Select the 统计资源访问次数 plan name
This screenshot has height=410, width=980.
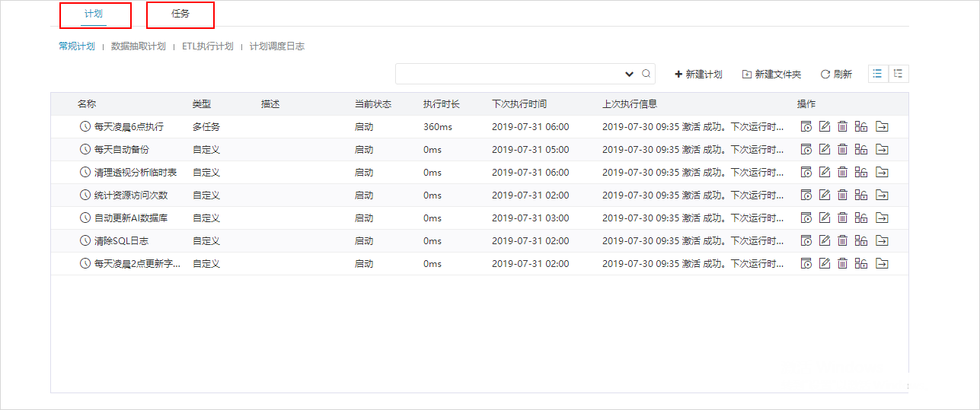tap(131, 195)
